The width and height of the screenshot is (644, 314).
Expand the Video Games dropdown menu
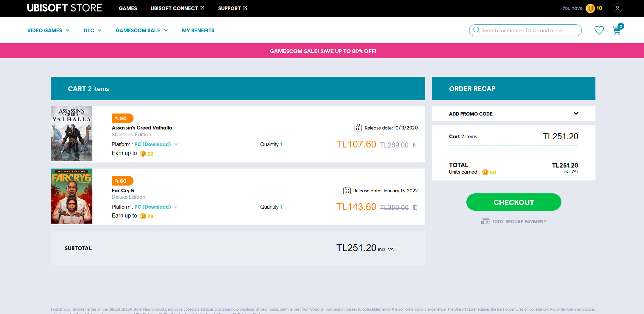pos(49,30)
